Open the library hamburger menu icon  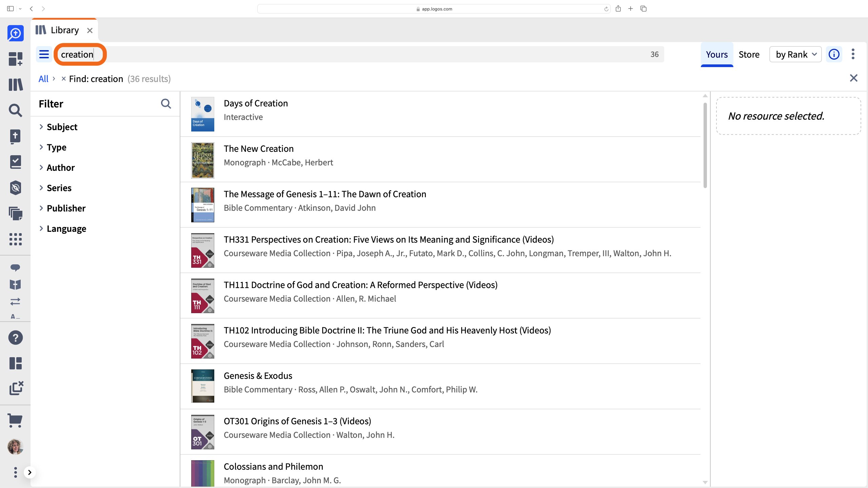click(44, 54)
